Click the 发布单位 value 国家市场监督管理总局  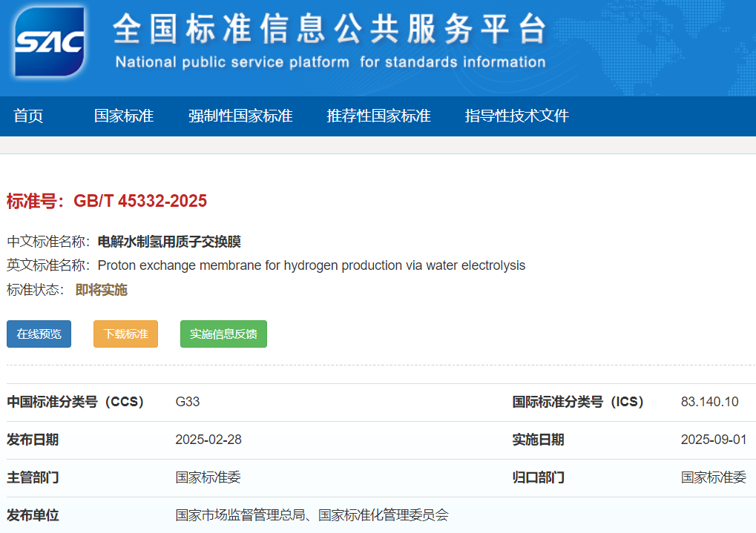tap(242, 515)
